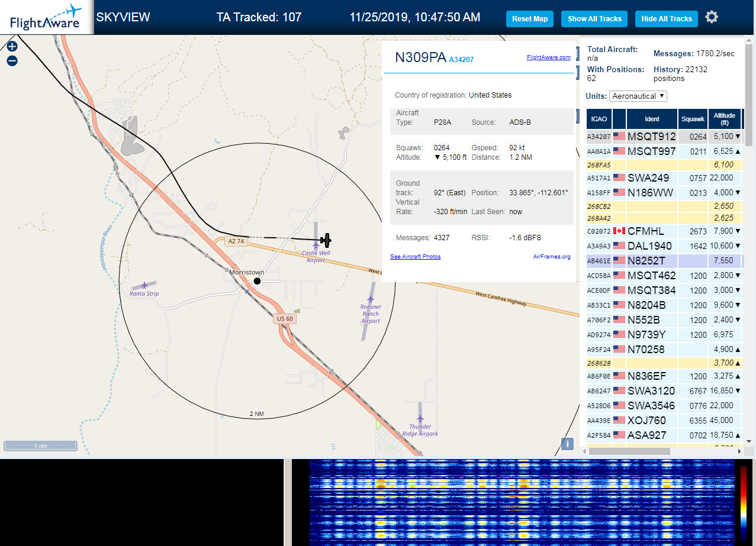Click the N309PA title in info panel
756x546 pixels.
point(420,57)
